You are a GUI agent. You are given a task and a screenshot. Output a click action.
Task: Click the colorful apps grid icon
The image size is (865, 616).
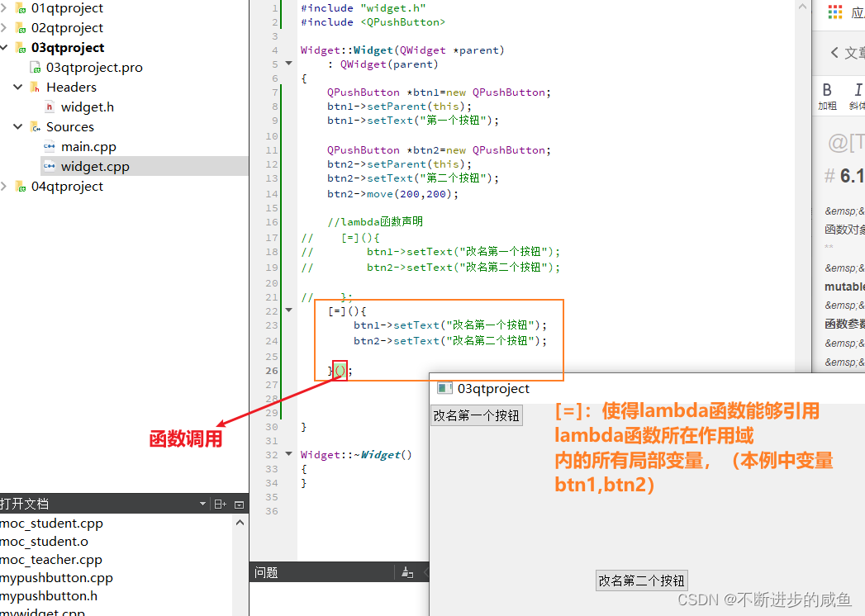835,12
